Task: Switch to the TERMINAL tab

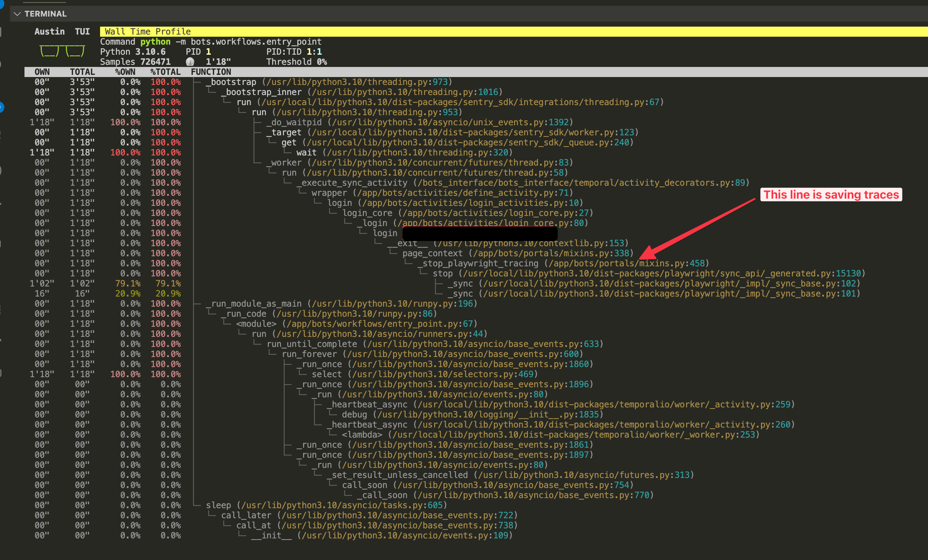Action: [x=46, y=14]
